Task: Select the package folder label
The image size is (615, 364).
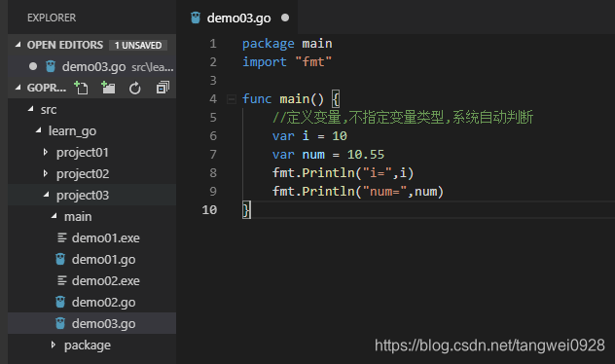Action: [88, 346]
